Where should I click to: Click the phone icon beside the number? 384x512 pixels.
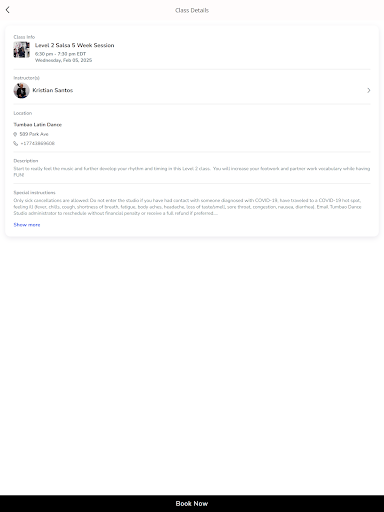tap(15, 143)
